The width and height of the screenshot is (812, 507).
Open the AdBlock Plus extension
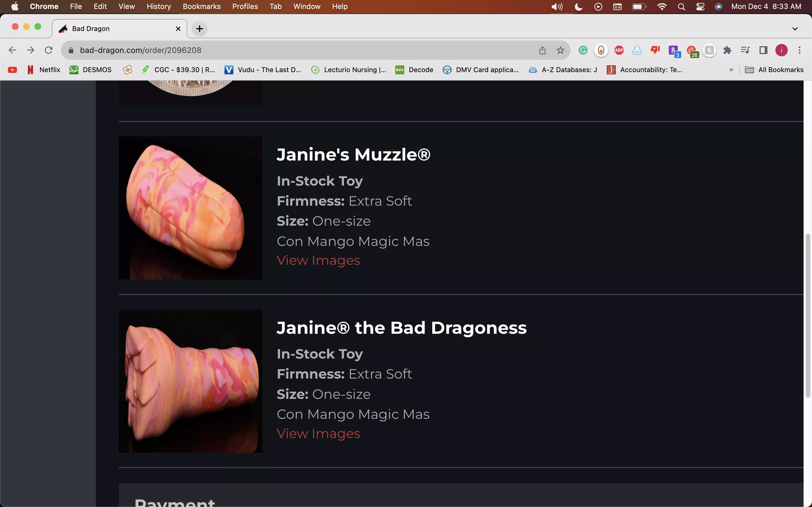pyautogui.click(x=619, y=50)
